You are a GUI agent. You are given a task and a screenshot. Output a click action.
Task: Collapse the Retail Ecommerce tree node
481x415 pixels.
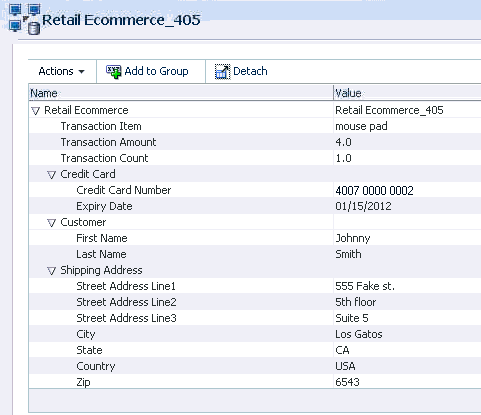point(35,111)
